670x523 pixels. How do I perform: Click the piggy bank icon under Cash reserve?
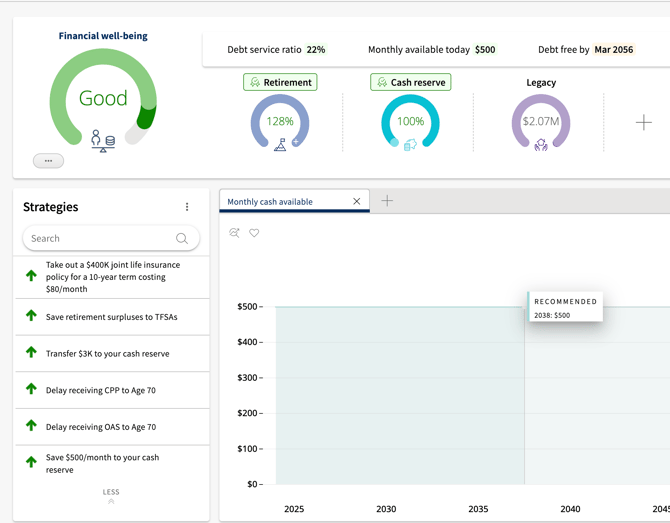[410, 145]
